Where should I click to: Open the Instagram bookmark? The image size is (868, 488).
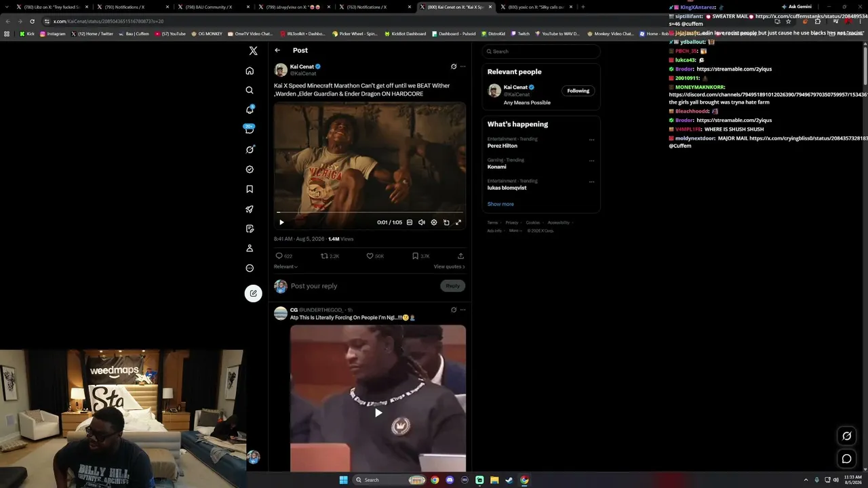pos(53,34)
